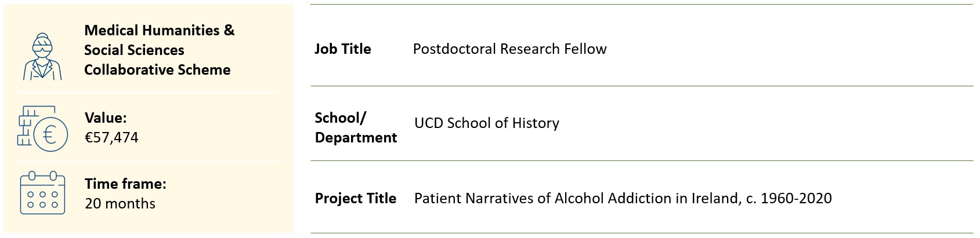This screenshot has height=238, width=980.
Task: Click the stacked coins beside the euro coin
Action: [x=26, y=127]
